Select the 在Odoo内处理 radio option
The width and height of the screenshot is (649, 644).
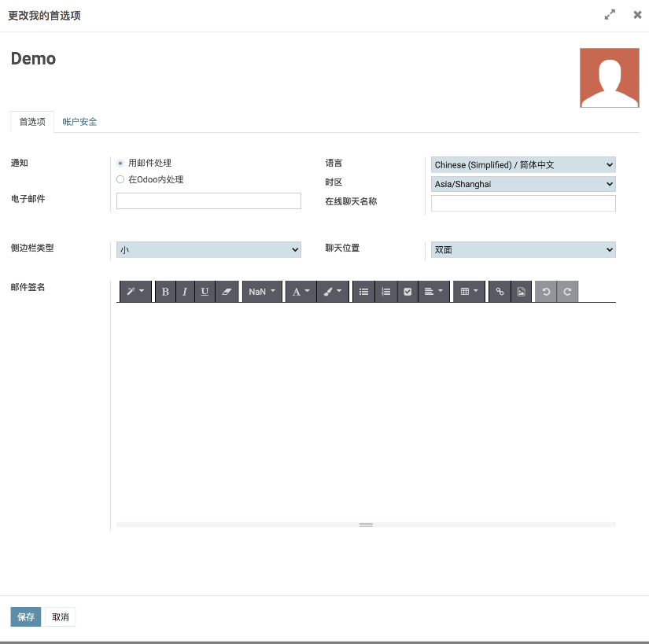(120, 179)
